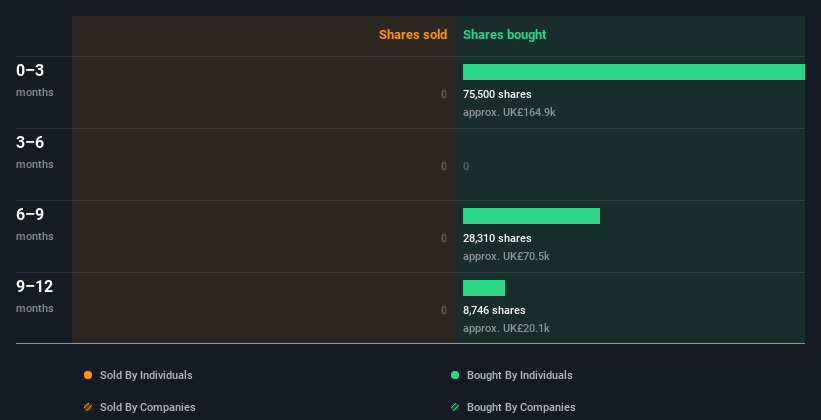Select the 9–12 months row label
Image resolution: width=821 pixels, height=420 pixels.
35,296
